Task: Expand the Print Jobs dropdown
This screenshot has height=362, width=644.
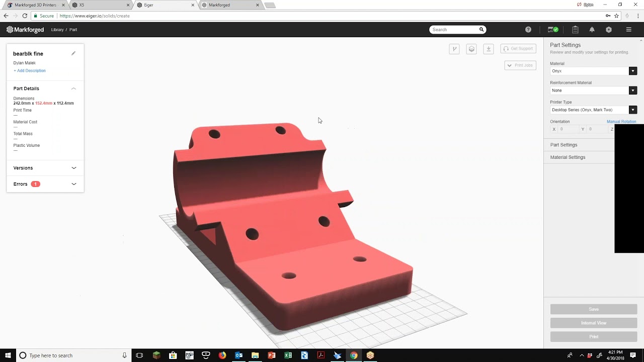Action: tap(520, 65)
